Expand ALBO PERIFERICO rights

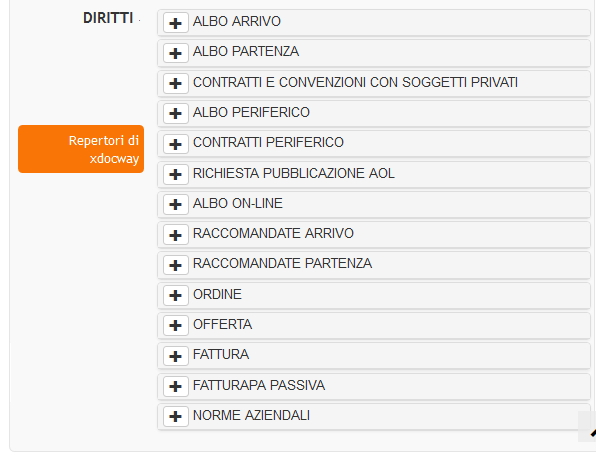(x=176, y=113)
